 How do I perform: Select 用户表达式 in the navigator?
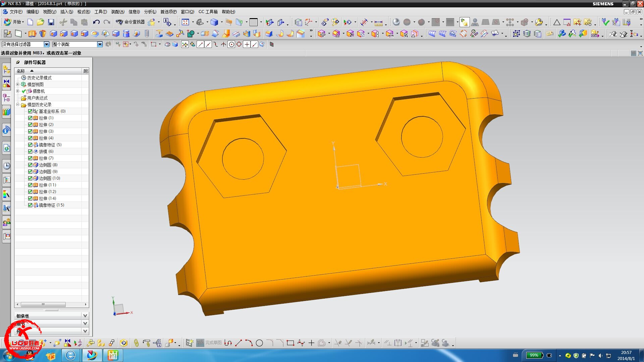point(37,98)
